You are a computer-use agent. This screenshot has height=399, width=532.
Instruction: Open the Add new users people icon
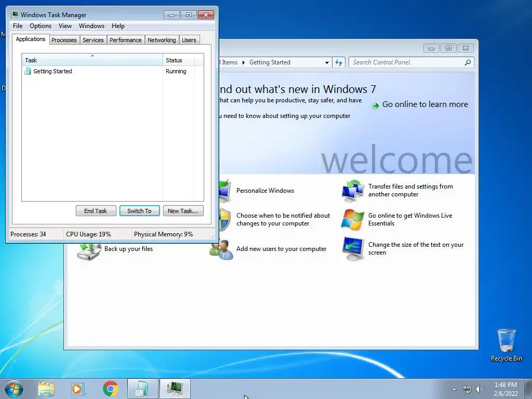coord(221,250)
